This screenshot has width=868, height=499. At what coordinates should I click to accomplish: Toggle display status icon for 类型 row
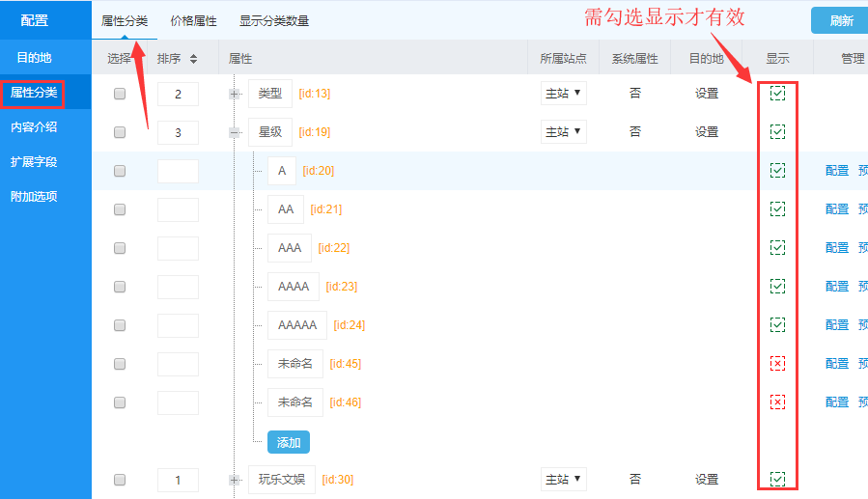[777, 94]
